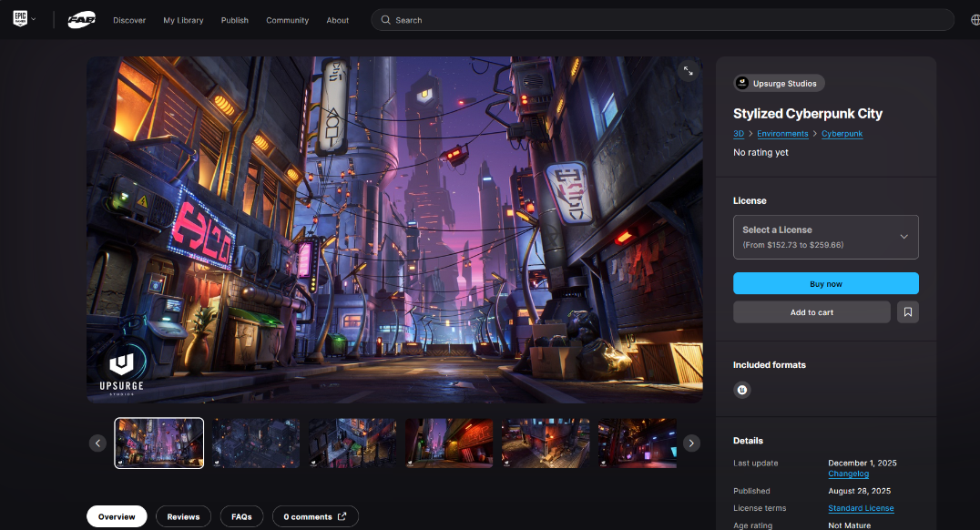This screenshot has width=980, height=530.
Task: Click the search magnifier icon
Action: (385, 20)
